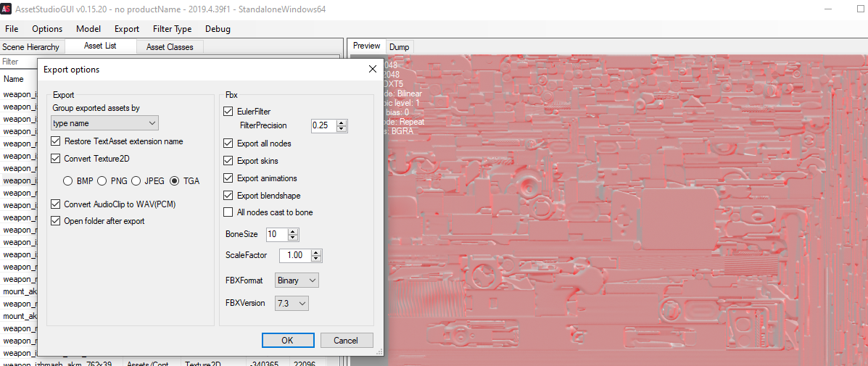Click AssetStudio app icon in title bar
The height and width of the screenshot is (366, 868).
6,10
